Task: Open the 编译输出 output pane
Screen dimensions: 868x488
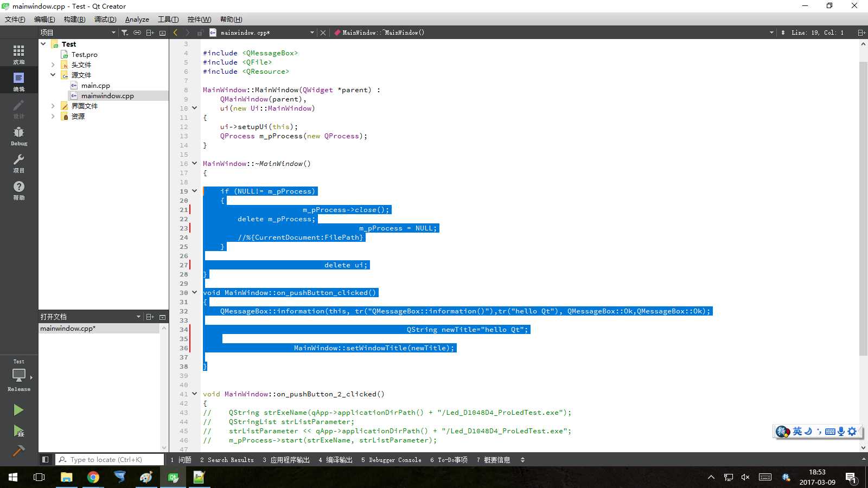Action: click(x=335, y=460)
